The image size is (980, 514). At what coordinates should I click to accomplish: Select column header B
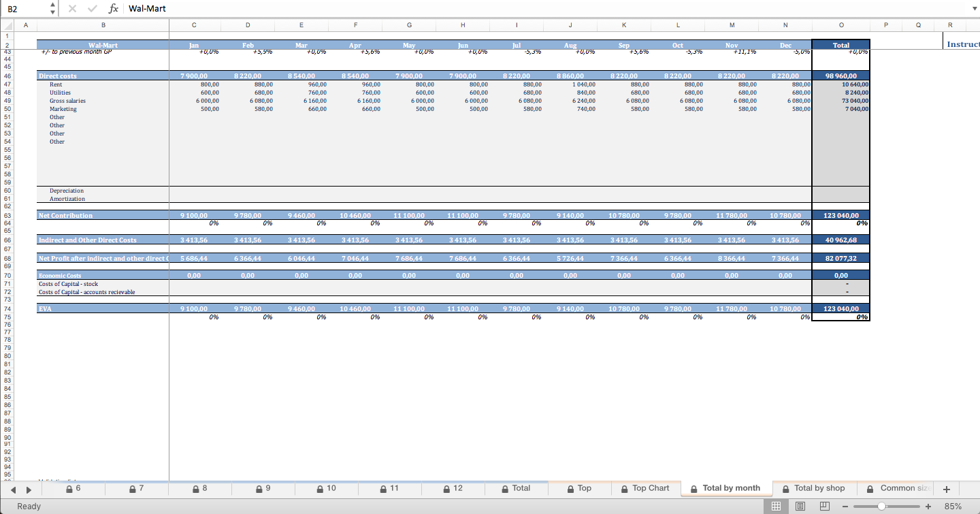(103, 25)
